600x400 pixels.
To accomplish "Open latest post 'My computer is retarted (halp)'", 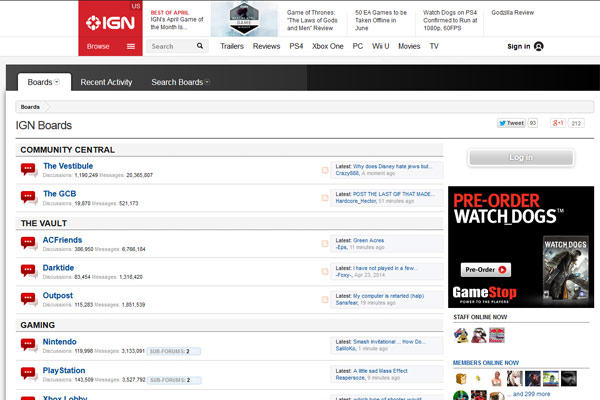I will pyautogui.click(x=388, y=296).
